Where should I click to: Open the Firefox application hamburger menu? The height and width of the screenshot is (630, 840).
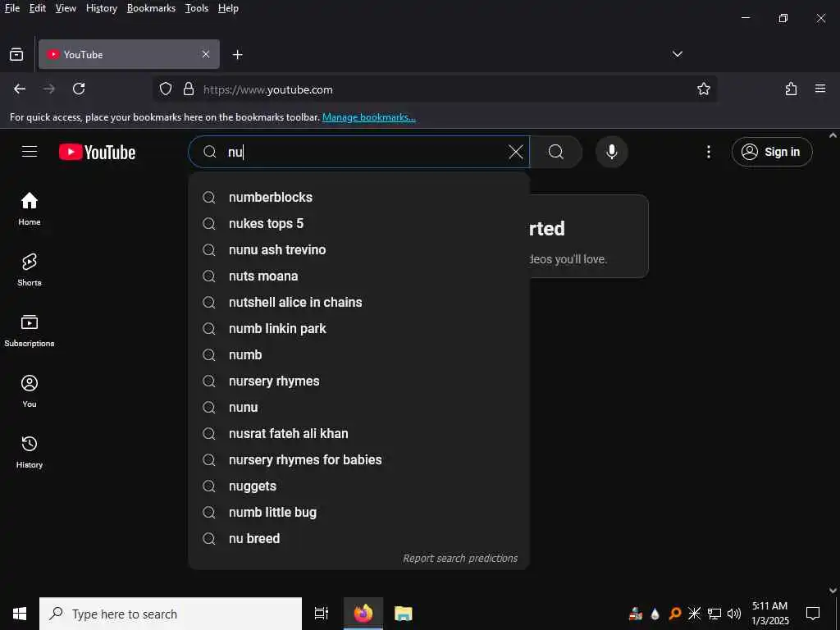(x=820, y=89)
